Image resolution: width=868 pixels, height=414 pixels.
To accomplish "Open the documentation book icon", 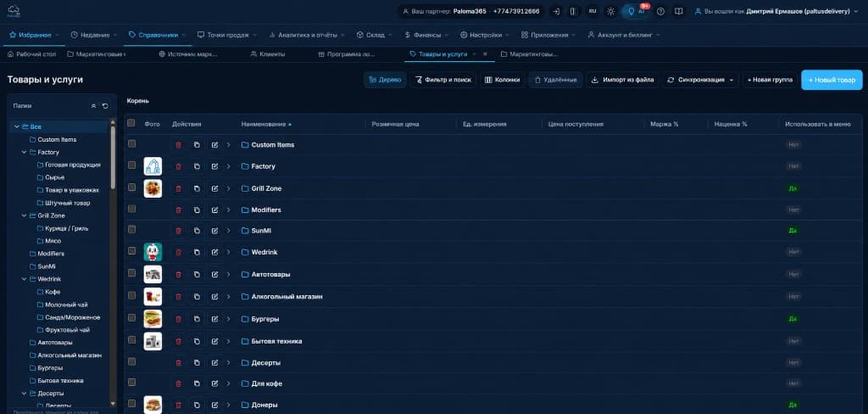I will (679, 11).
